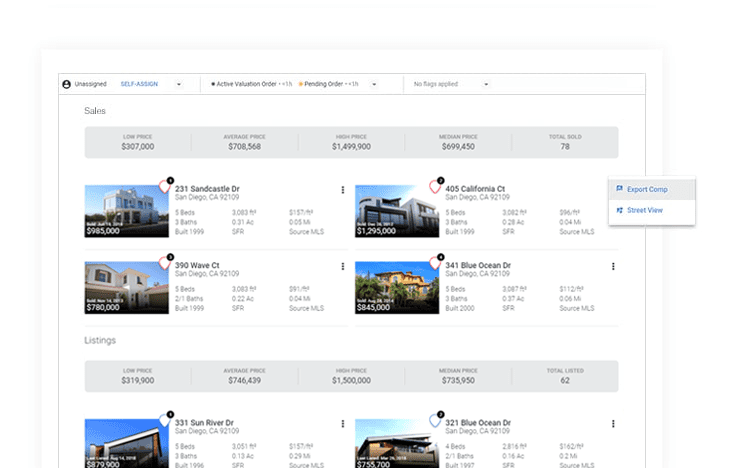Click listing pin 1 for 331 Sun River Dr

[165, 420]
